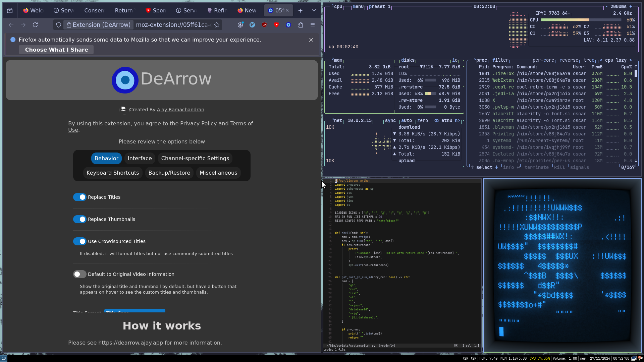Open the Privacy Policy link
The height and width of the screenshot is (362, 644).
198,124
